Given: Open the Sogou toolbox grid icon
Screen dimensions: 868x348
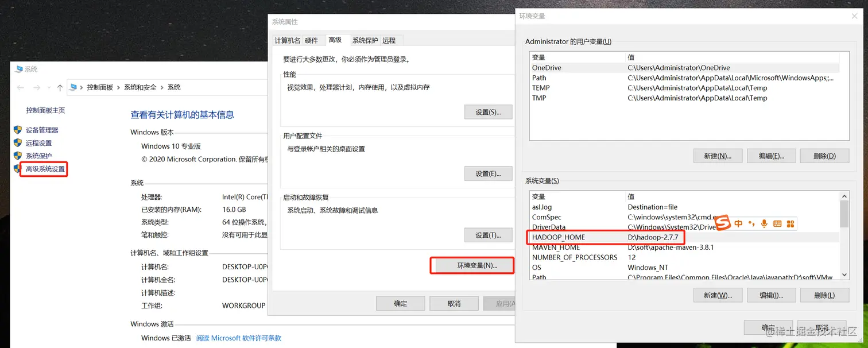Looking at the screenshot, I should click(790, 224).
